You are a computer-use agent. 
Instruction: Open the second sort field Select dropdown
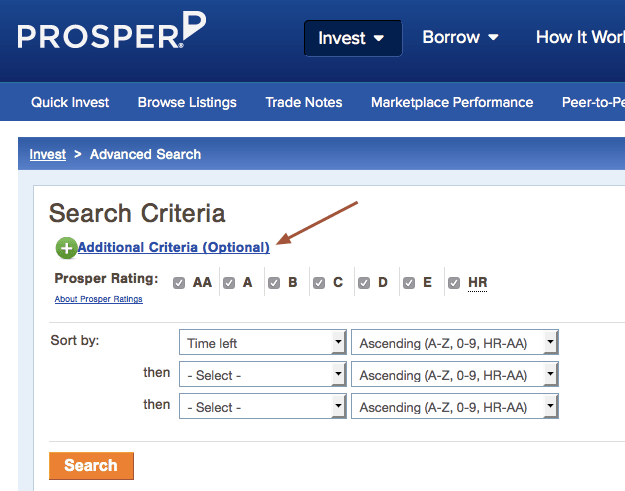pyautogui.click(x=263, y=374)
